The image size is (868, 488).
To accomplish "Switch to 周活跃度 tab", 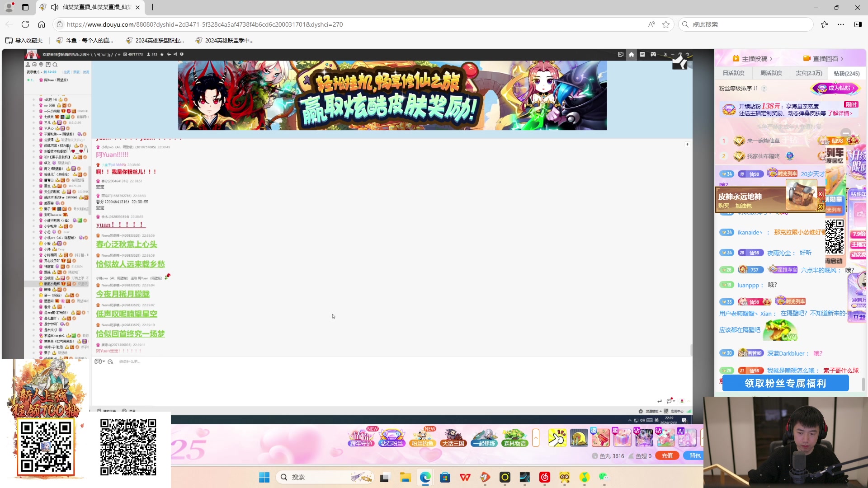I will [x=771, y=73].
